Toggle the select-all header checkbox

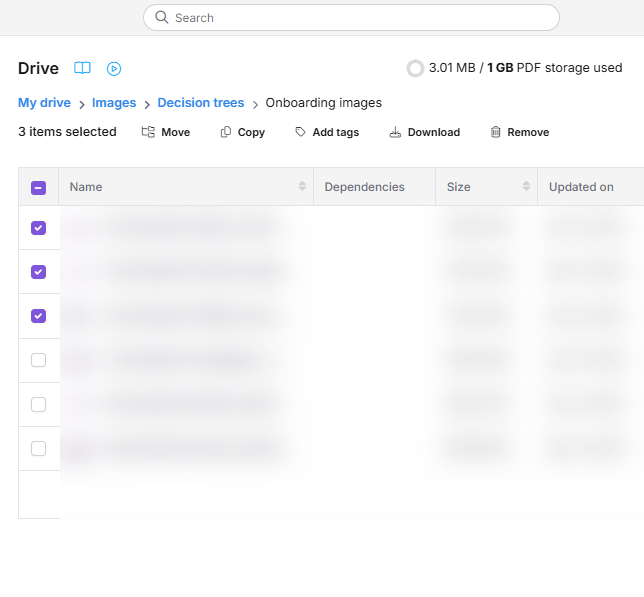(39, 188)
